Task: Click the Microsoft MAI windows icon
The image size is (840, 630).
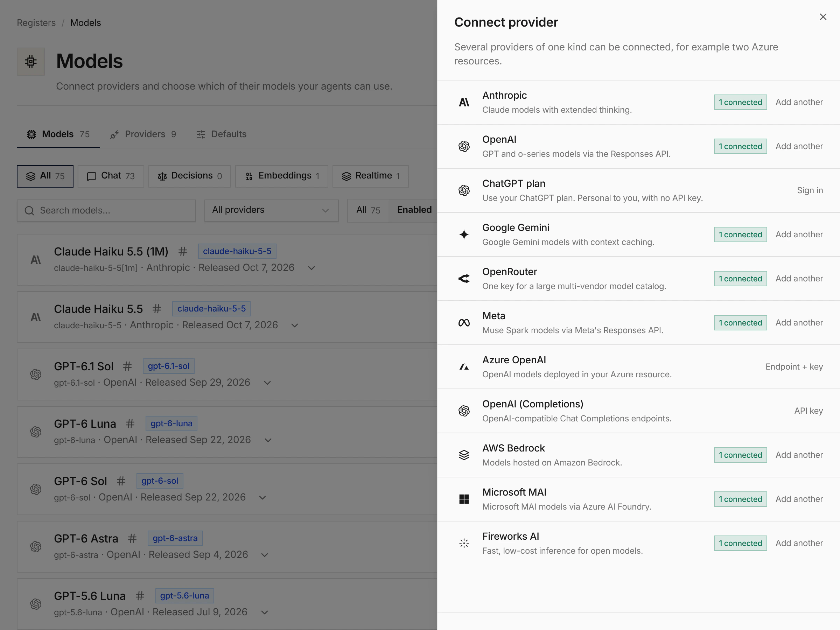Action: 464,499
